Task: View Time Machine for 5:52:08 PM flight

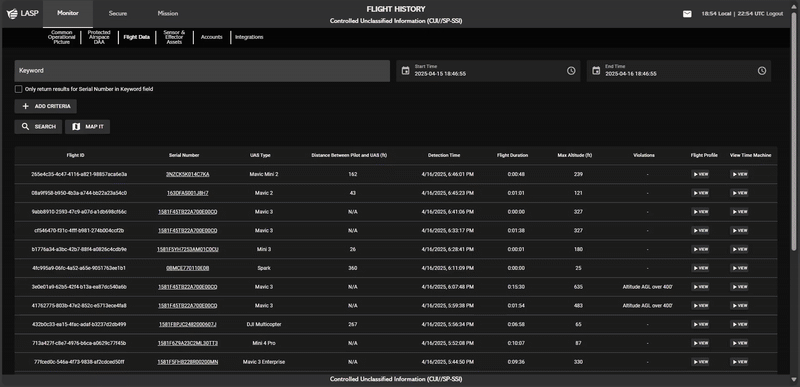Action: (739, 343)
